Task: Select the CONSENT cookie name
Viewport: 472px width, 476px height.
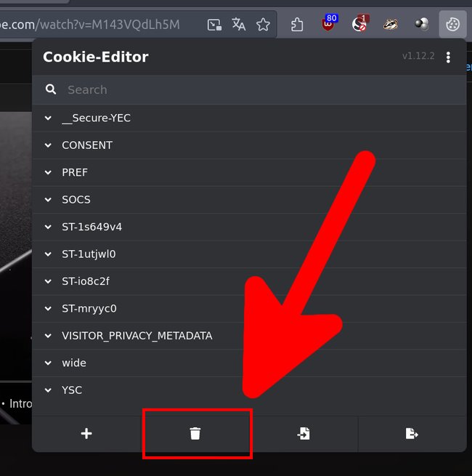Action: 87,145
